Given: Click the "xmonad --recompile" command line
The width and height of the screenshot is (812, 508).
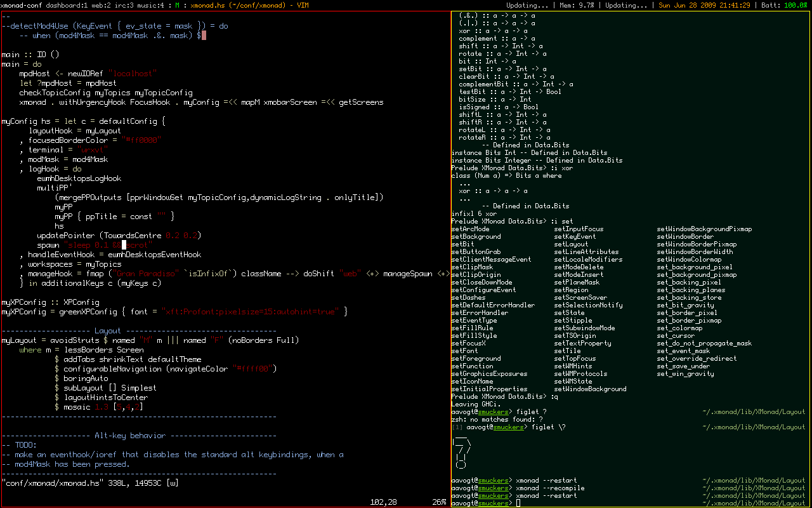Looking at the screenshot, I should [x=550, y=488].
